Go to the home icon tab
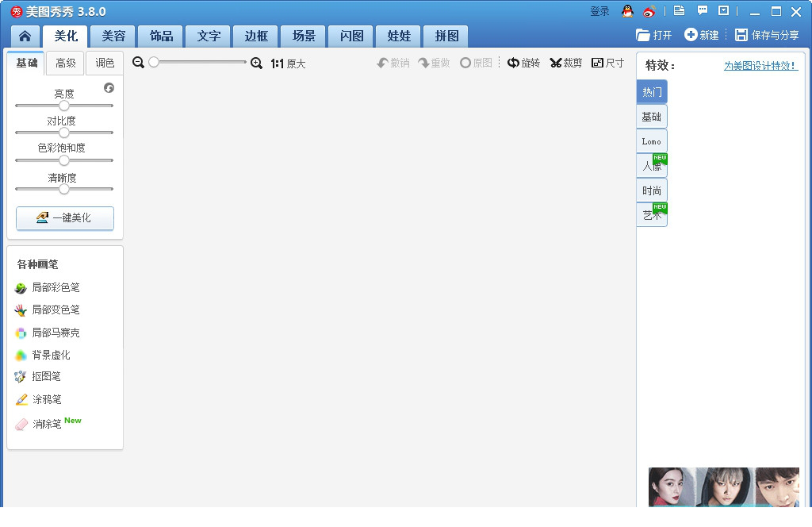The width and height of the screenshot is (812, 527). (25, 36)
